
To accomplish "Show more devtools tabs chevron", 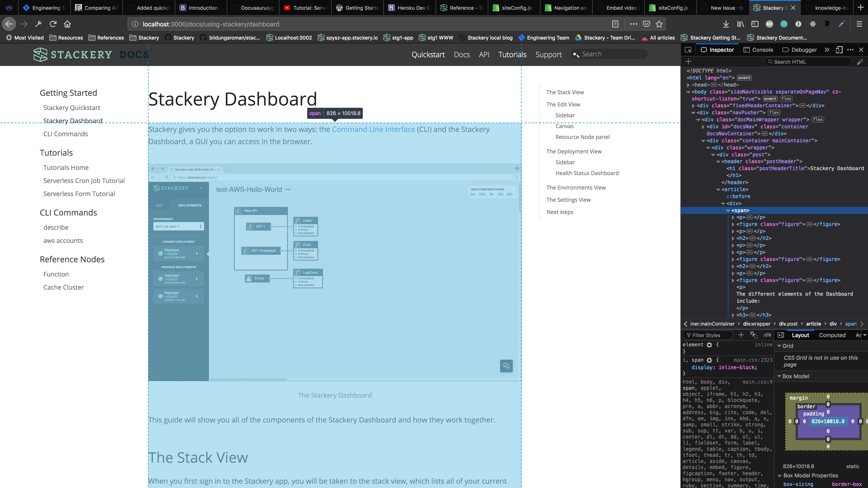I will pos(827,50).
